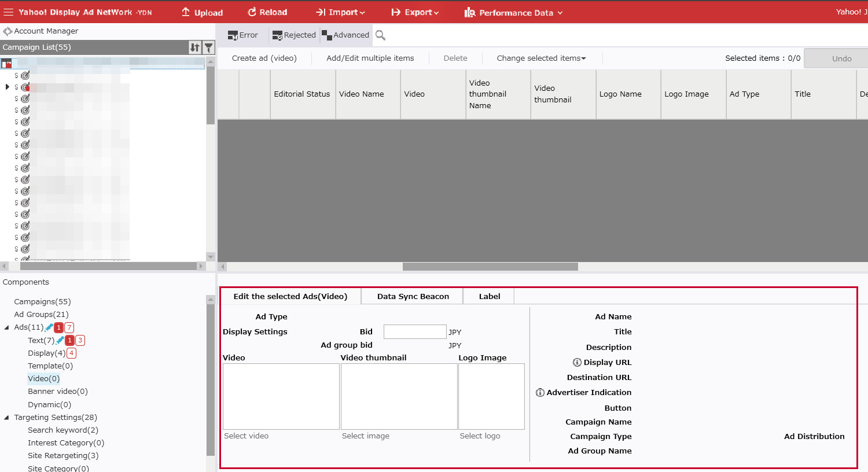Expand the second campaign row triangle

[x=7, y=87]
